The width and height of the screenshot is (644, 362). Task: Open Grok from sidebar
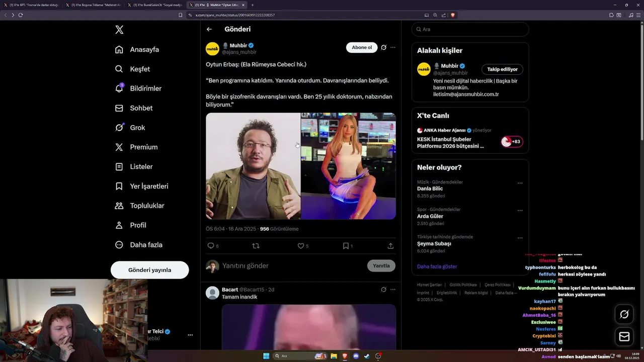click(x=130, y=128)
